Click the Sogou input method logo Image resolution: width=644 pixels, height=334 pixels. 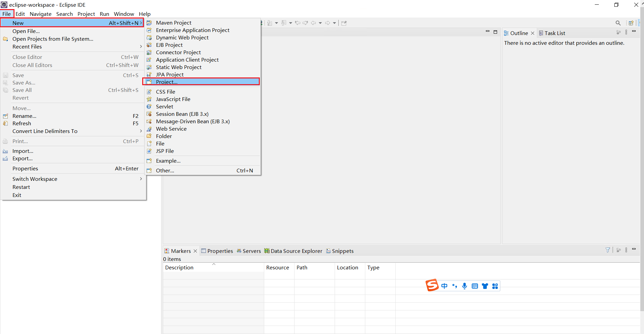pos(432,285)
